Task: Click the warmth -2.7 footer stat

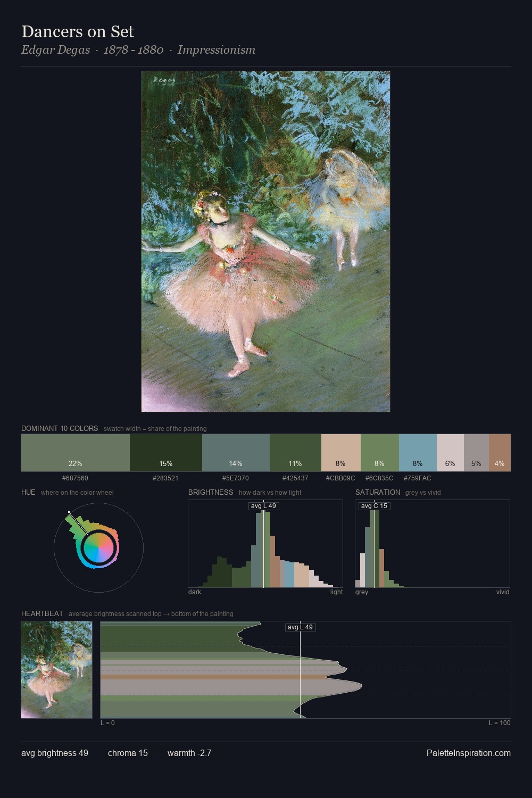Action: click(x=189, y=753)
